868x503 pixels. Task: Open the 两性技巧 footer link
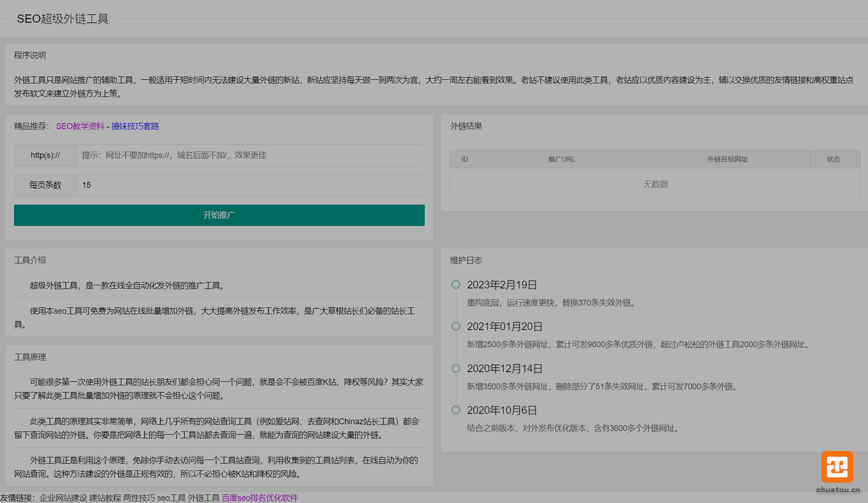[x=140, y=498]
